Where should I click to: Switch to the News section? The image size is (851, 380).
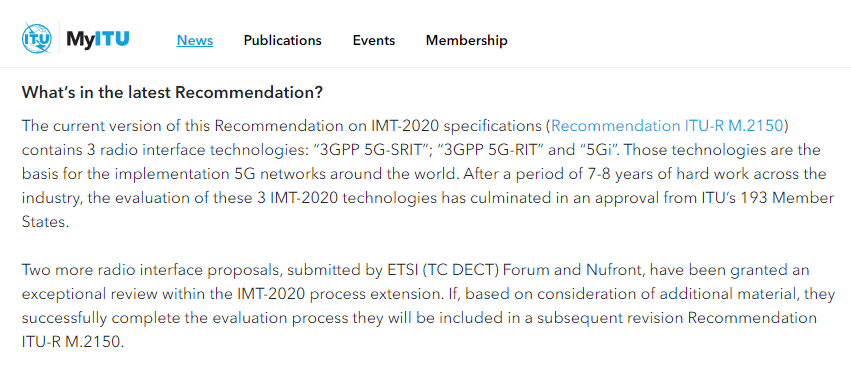195,40
